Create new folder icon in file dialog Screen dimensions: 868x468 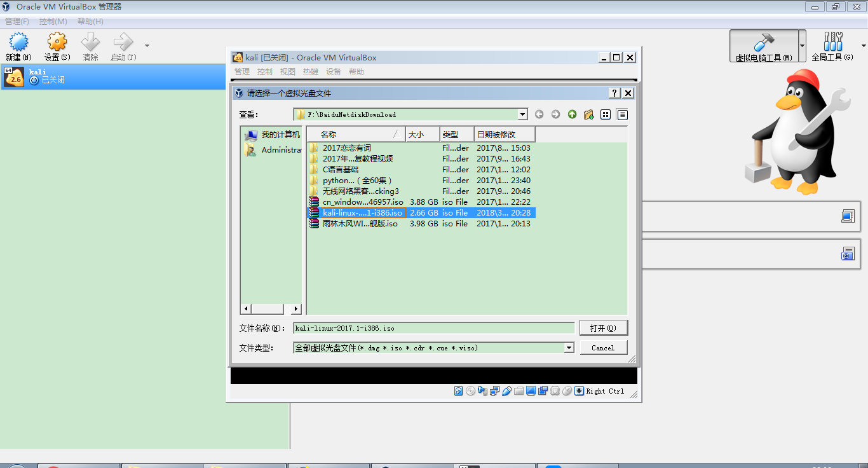[x=588, y=114]
